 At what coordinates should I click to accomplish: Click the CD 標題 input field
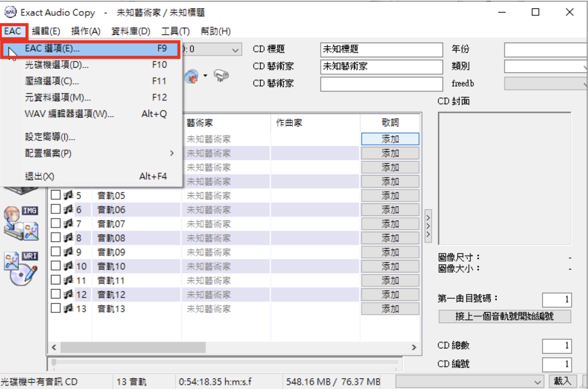click(x=381, y=50)
